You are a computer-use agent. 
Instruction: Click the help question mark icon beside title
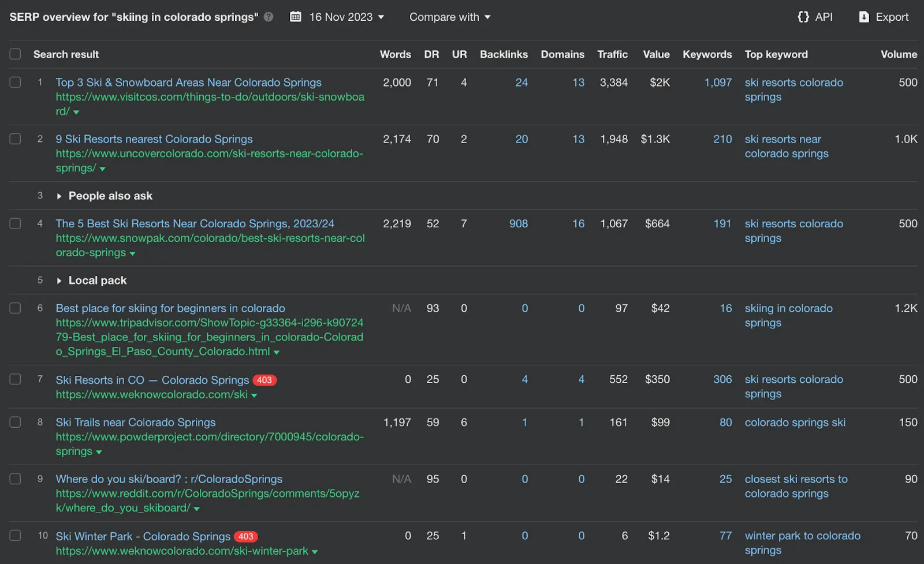(x=269, y=17)
